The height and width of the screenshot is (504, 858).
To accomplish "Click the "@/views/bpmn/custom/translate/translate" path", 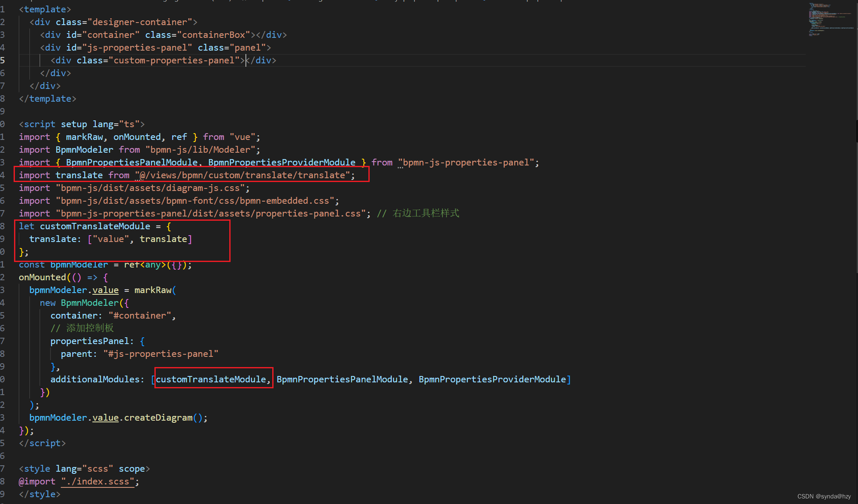I will [242, 175].
